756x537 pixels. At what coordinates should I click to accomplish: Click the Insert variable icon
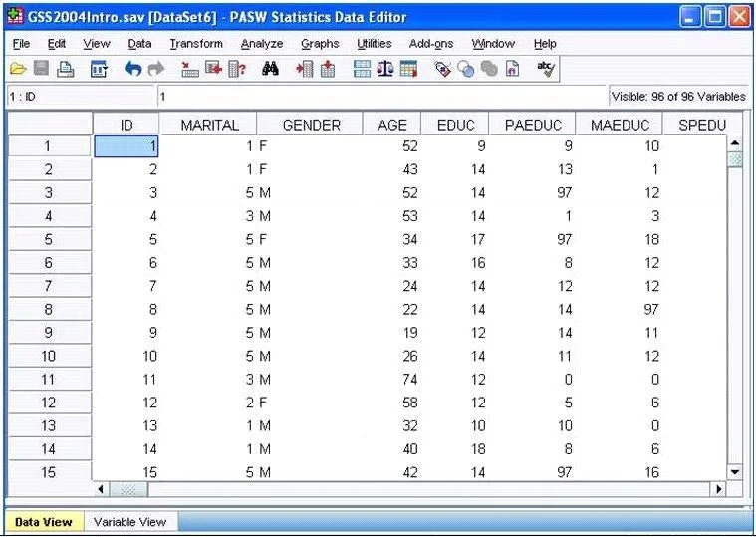(x=328, y=69)
